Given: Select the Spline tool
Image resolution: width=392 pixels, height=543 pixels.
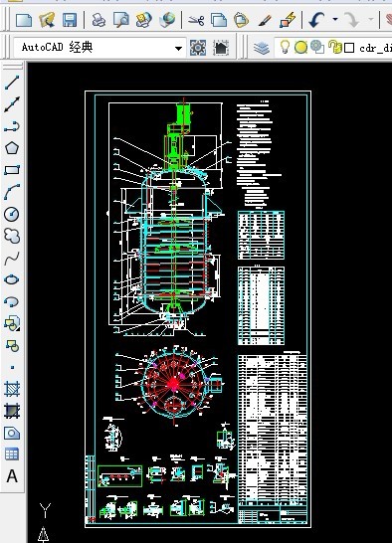Looking at the screenshot, I should click(12, 258).
